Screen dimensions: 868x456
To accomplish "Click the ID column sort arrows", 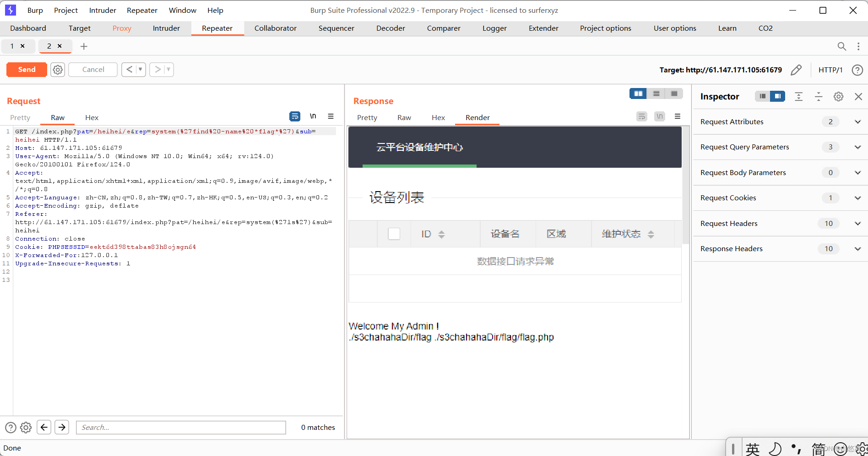I will pyautogui.click(x=441, y=234).
